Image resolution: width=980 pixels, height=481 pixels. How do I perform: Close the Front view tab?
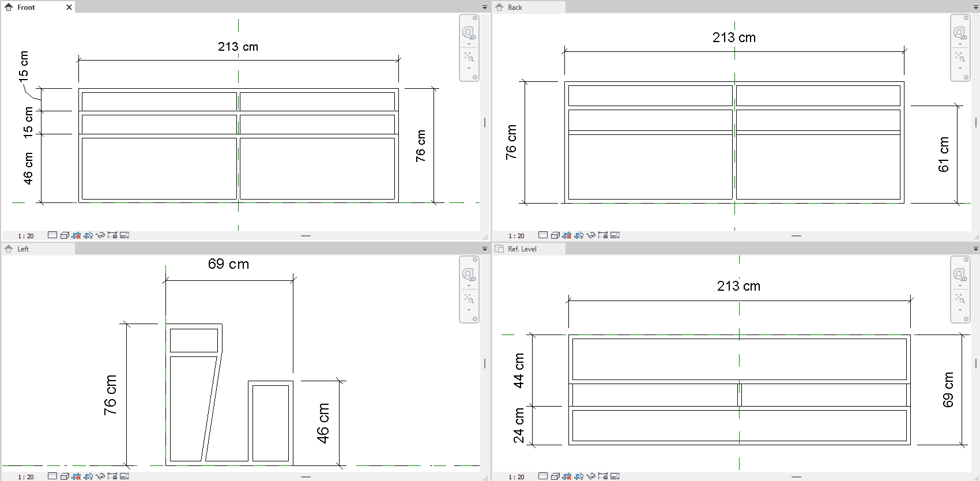coord(69,7)
